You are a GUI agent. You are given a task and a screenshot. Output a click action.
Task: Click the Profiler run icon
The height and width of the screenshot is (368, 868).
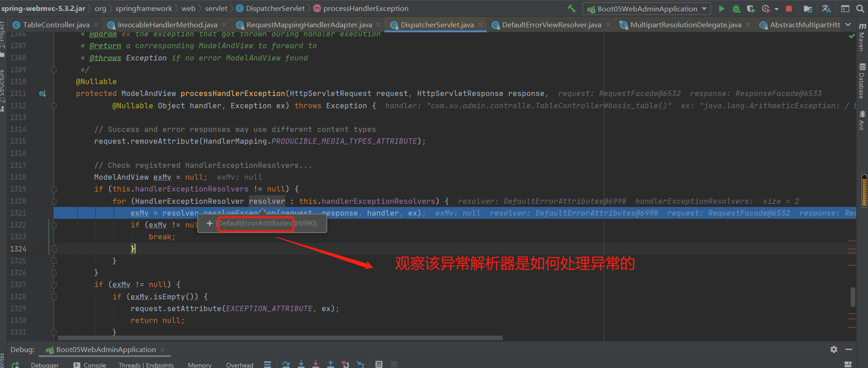(766, 9)
